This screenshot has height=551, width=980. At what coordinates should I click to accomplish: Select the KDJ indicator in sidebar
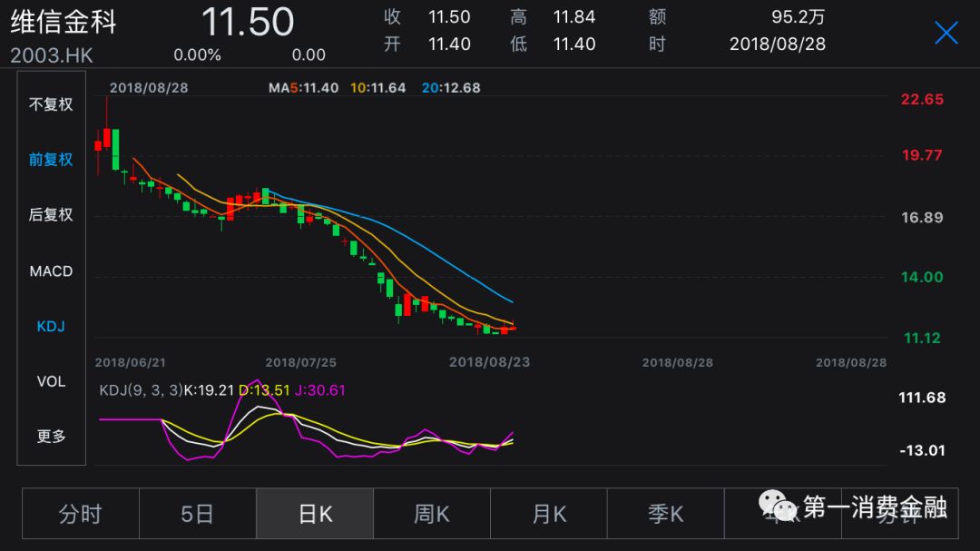(x=50, y=326)
